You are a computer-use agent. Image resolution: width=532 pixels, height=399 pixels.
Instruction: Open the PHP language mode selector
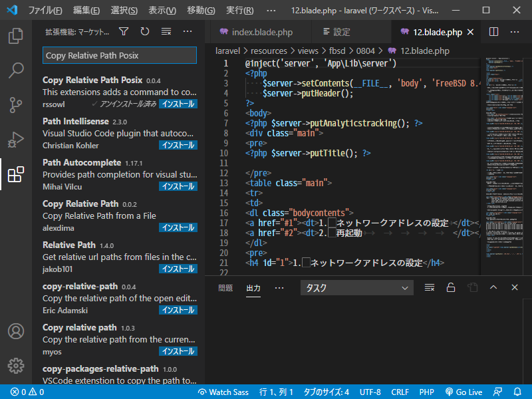click(426, 392)
